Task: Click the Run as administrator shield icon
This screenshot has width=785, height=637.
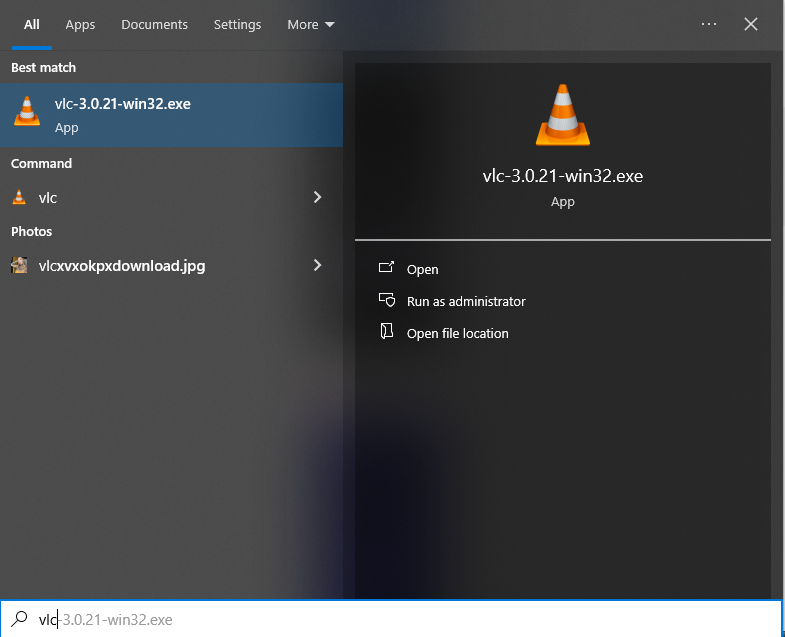Action: pos(386,300)
